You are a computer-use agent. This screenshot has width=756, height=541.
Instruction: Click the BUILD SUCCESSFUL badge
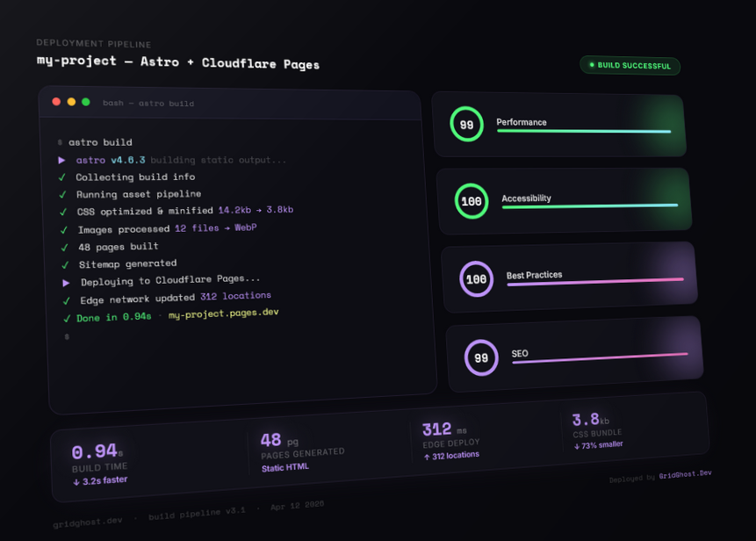[x=630, y=65]
